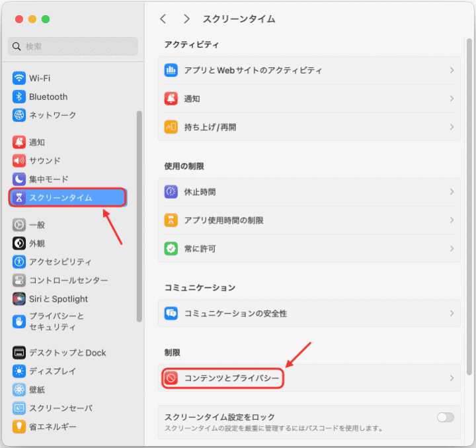Click the red 通知 icon in main panel
The height and width of the screenshot is (448, 476).
click(x=171, y=99)
